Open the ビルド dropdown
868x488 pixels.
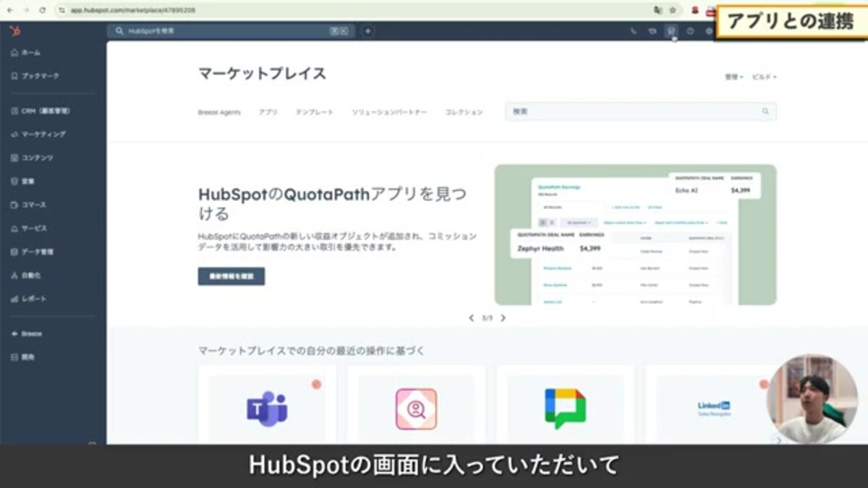(x=765, y=76)
